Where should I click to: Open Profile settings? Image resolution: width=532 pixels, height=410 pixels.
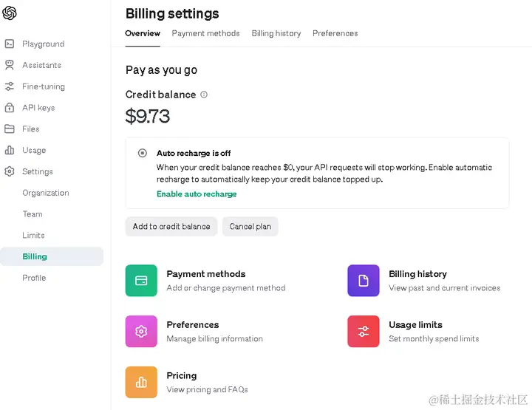[34, 278]
